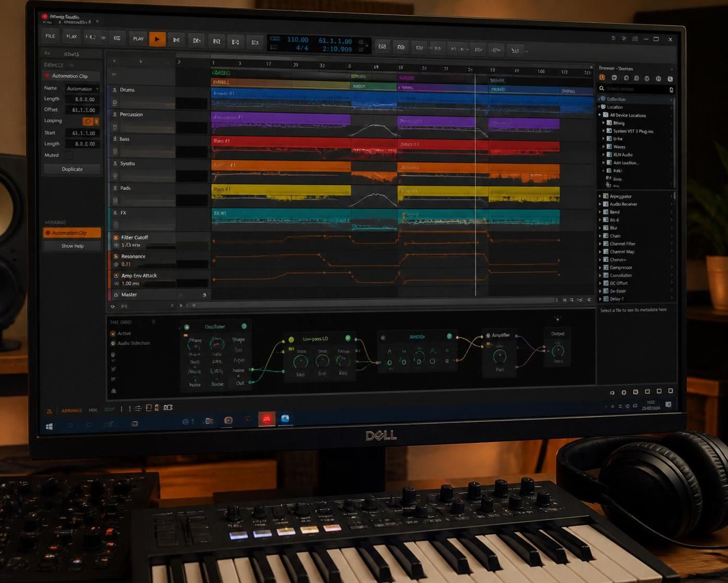Click the time signature 4/4 display
This screenshot has width=728, height=583.
pos(302,48)
